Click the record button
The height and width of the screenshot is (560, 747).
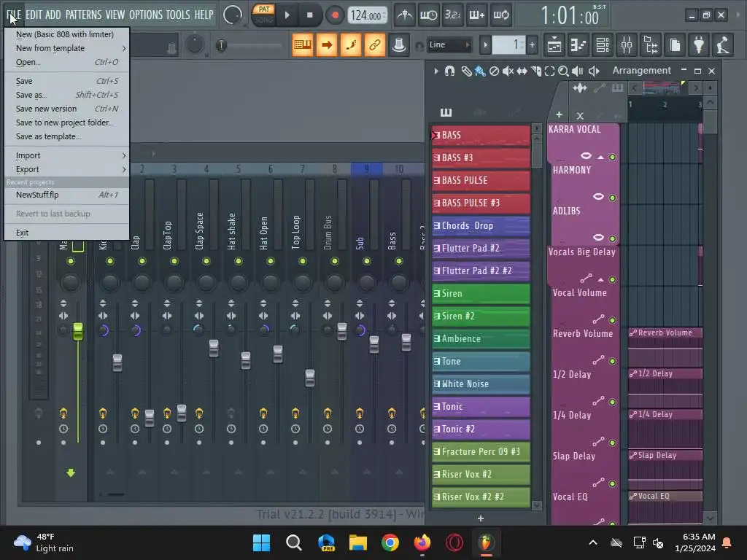click(335, 15)
